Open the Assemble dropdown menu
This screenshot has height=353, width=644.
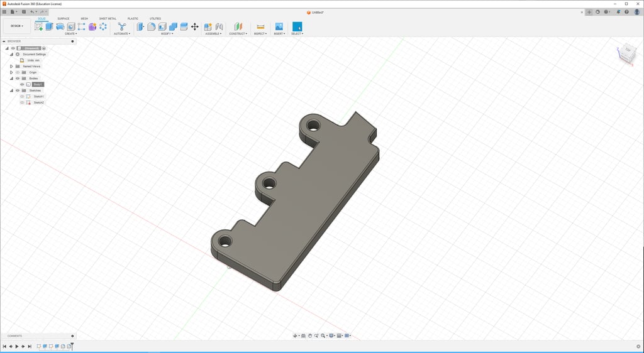(214, 34)
